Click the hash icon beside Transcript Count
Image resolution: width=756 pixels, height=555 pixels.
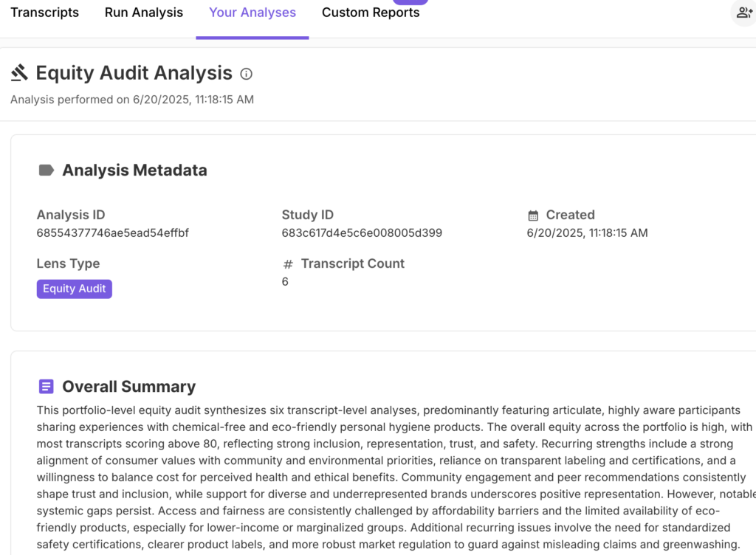click(288, 264)
